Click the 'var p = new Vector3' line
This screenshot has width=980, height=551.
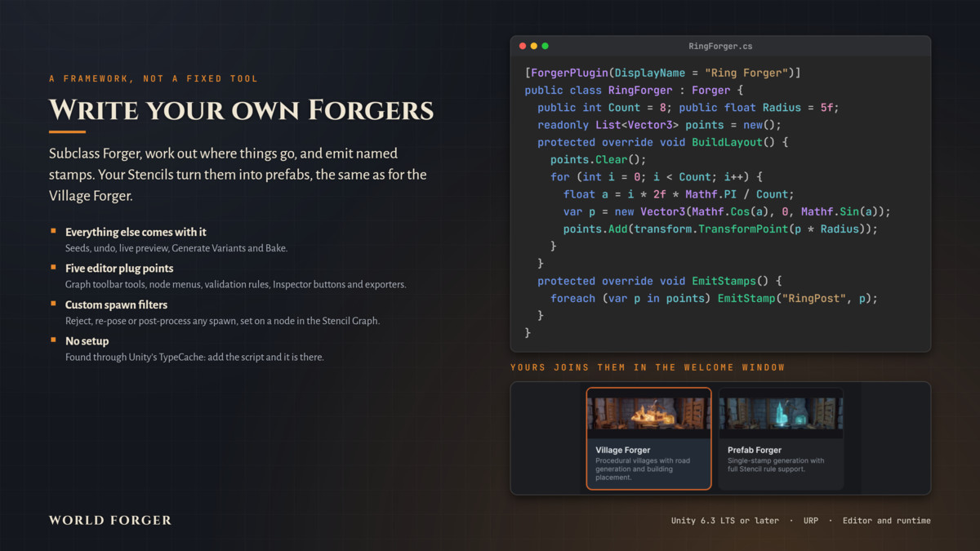click(726, 211)
